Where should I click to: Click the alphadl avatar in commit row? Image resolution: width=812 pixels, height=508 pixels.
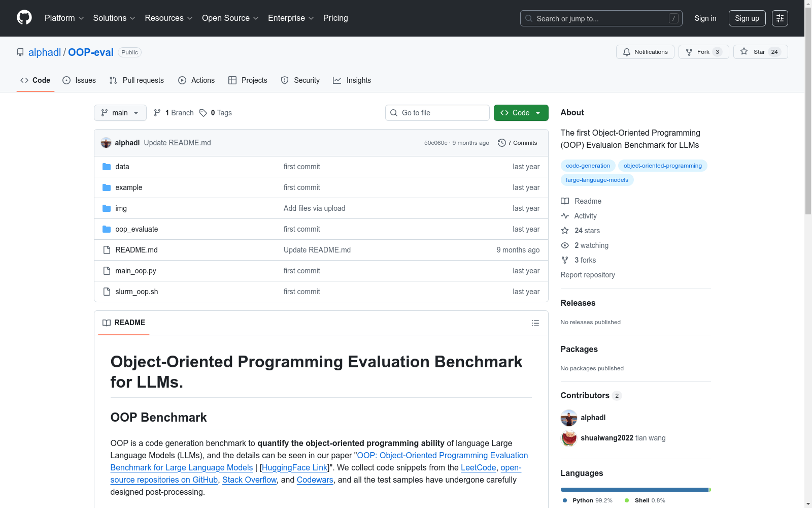pos(106,143)
